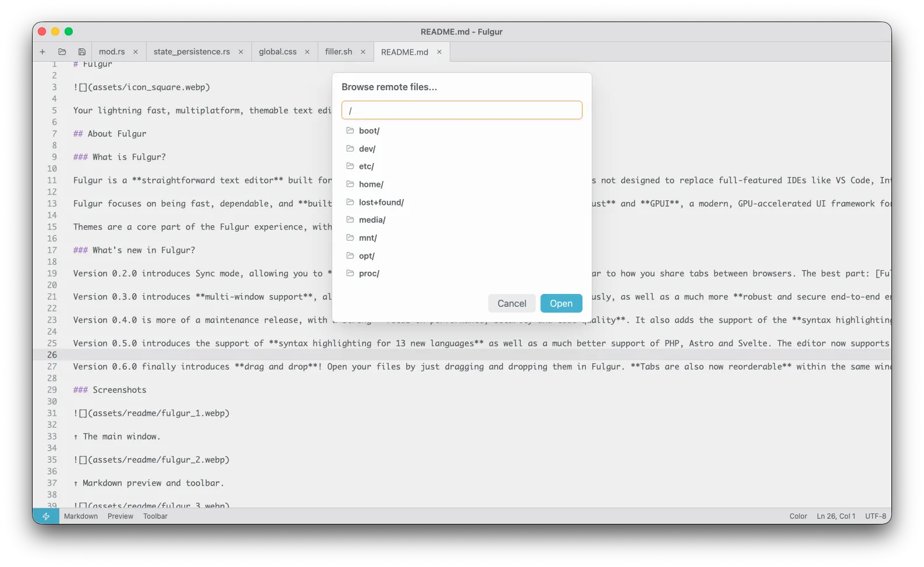Click the '### What is Fulgur?' line
The height and width of the screenshot is (567, 924).
click(x=119, y=157)
